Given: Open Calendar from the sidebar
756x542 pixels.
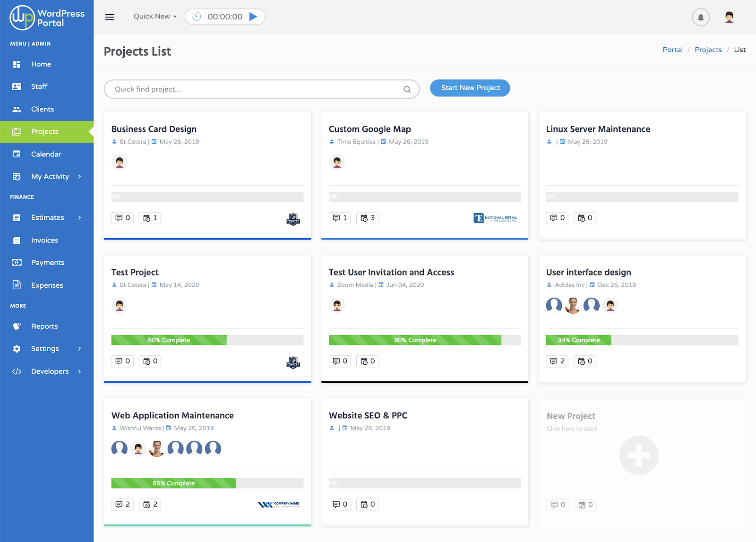Looking at the screenshot, I should 46,154.
